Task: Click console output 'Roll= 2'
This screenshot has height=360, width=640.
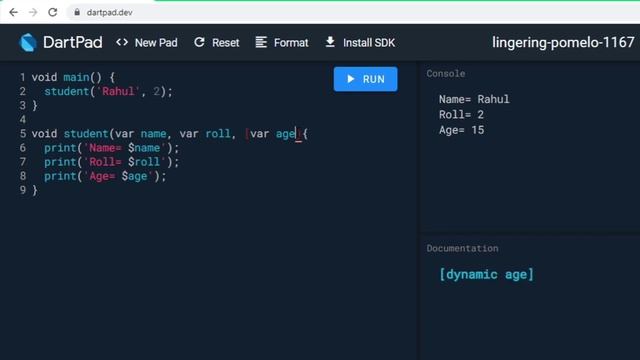Action: tap(461, 115)
